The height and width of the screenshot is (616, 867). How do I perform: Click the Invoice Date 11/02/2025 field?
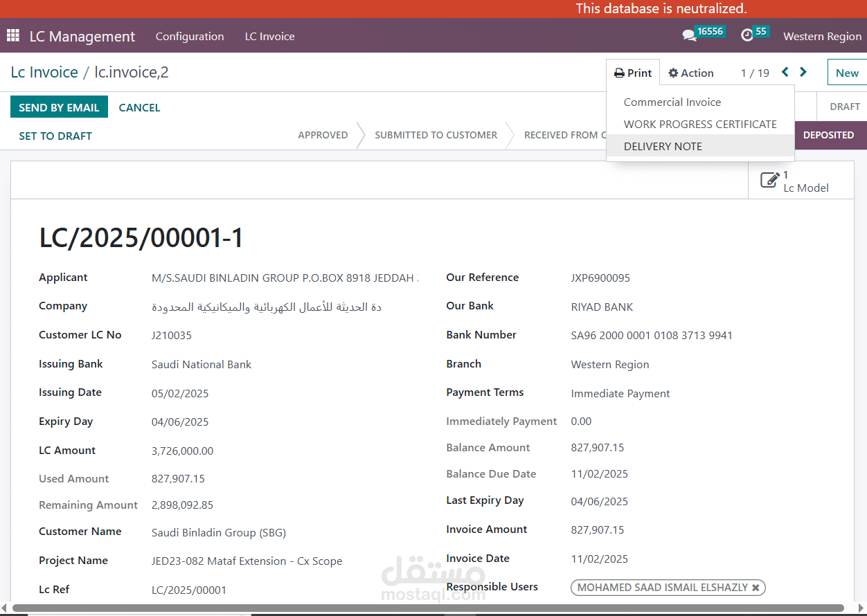[600, 559]
